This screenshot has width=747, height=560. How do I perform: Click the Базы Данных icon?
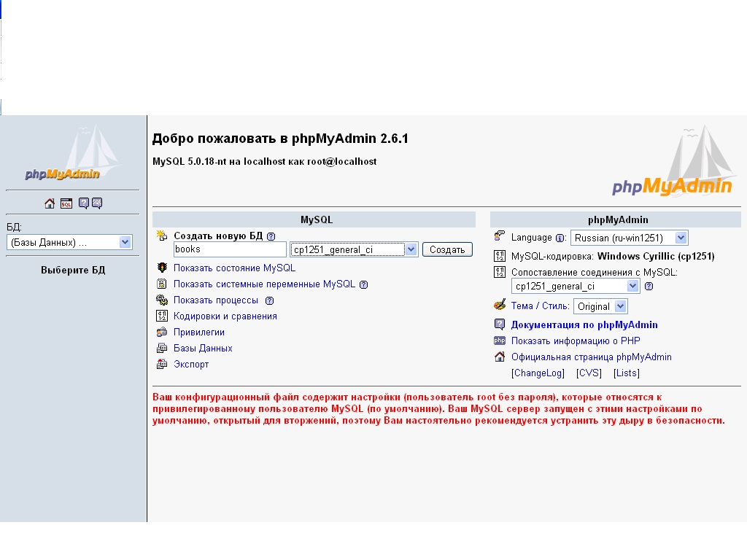(x=162, y=348)
